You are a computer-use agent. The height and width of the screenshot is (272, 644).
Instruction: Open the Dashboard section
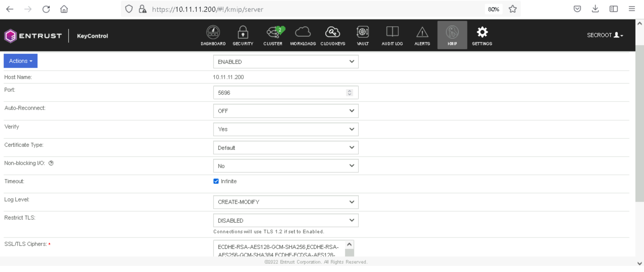pyautogui.click(x=213, y=35)
